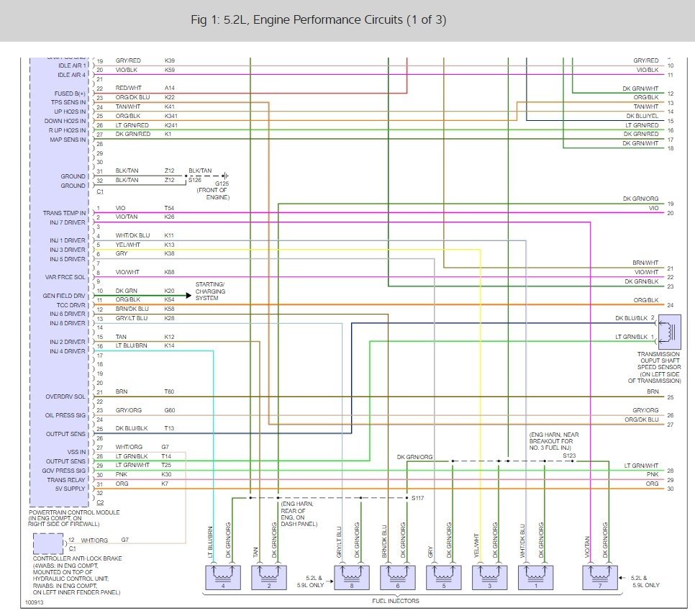Click the 'VSS IN' label
Image resolution: width=695 pixels, height=616 pixels.
[76, 452]
